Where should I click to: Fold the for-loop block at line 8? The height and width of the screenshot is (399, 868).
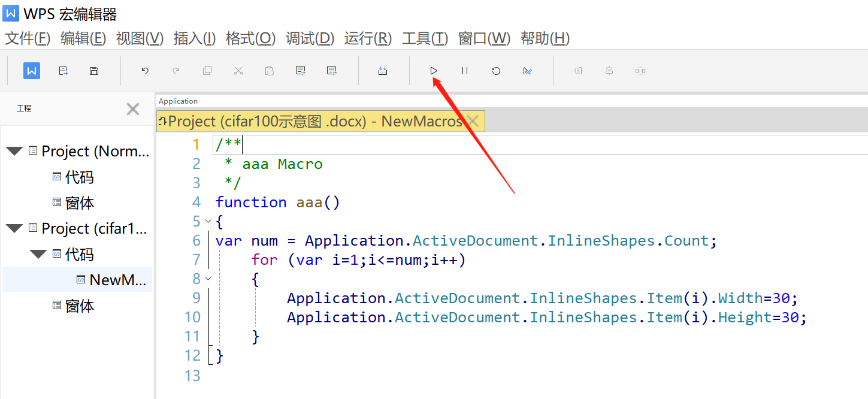pyautogui.click(x=208, y=279)
